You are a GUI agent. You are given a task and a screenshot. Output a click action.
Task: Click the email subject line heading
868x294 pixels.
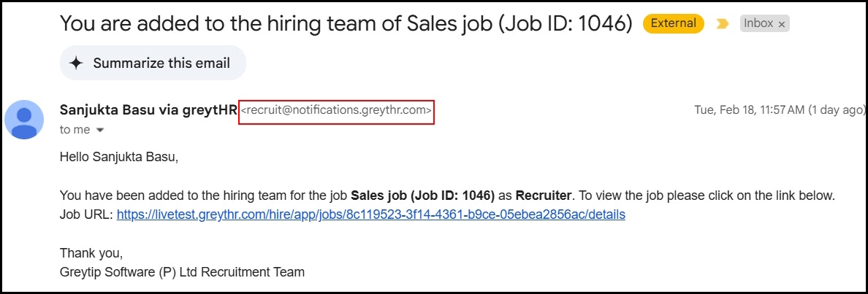(x=346, y=23)
